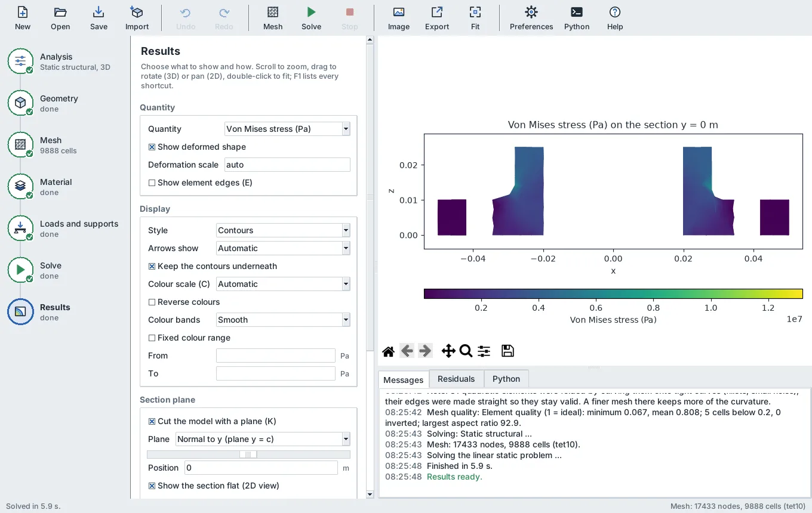Run the Solve toolbar button

[x=311, y=18]
